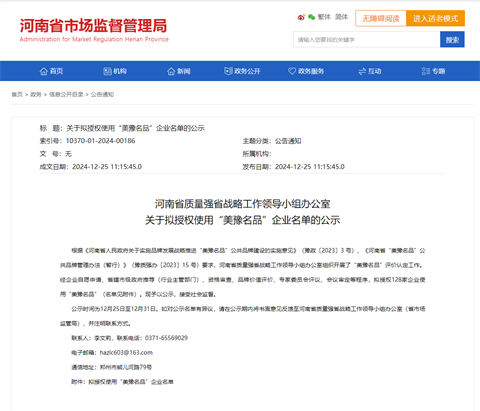The image size is (480, 411).
Task: Click the 政务服务 heart icon
Action: (292, 71)
